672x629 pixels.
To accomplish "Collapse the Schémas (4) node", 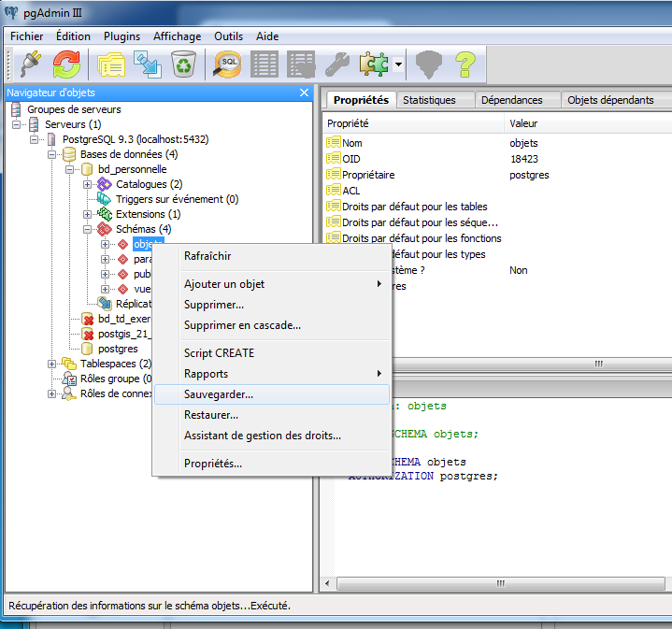I will click(88, 229).
